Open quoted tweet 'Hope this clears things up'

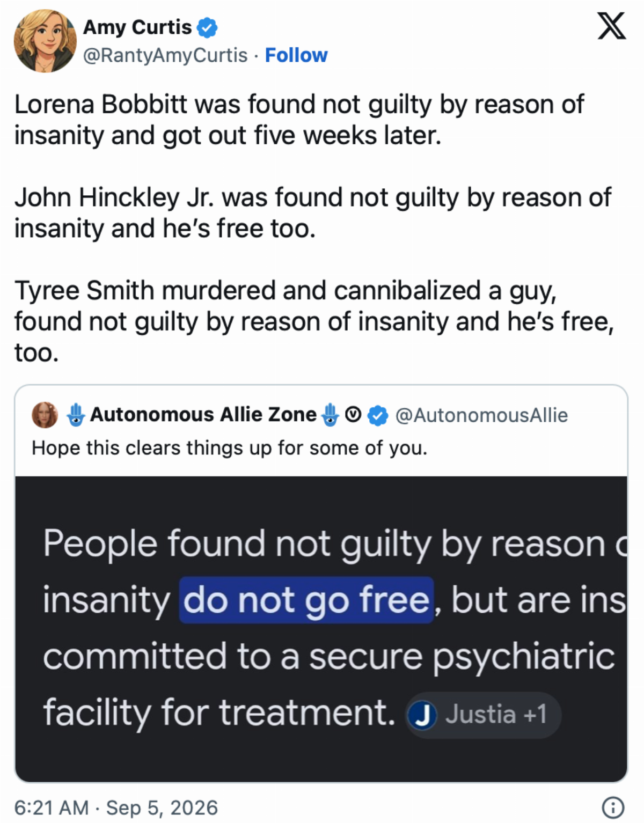click(230, 448)
